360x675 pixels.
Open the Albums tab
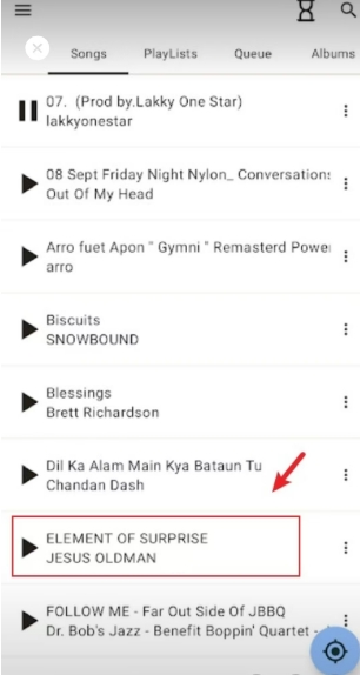[333, 54]
